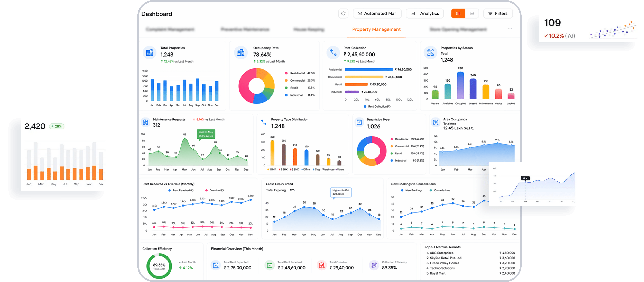Switch to the orange grid view toggle
644x282 pixels.
pyautogui.click(x=458, y=13)
